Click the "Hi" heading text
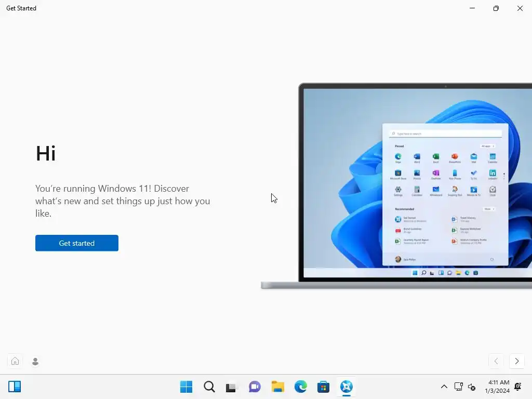Image resolution: width=532 pixels, height=399 pixels. coord(46,153)
